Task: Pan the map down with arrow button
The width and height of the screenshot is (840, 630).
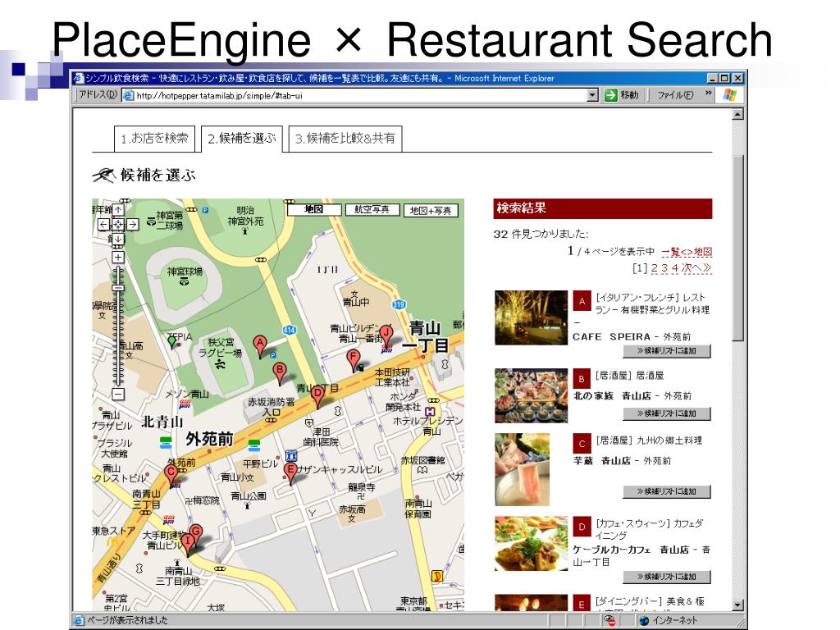Action: [x=118, y=239]
